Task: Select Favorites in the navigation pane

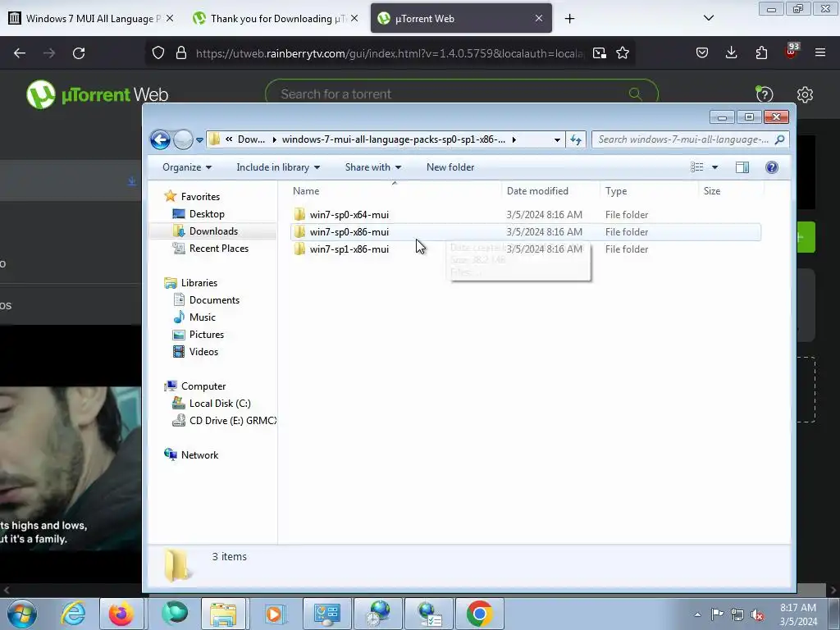Action: pos(192,197)
